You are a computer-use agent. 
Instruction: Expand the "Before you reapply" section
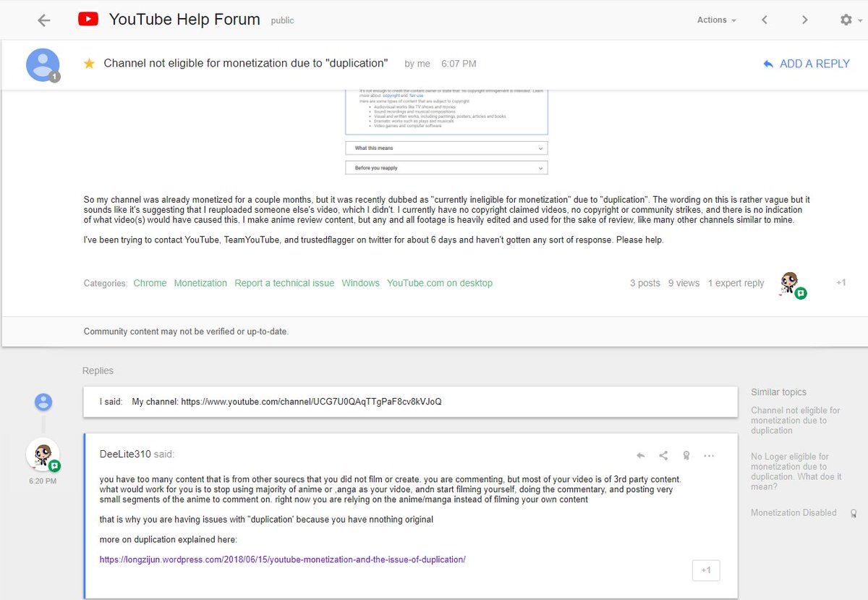(446, 168)
